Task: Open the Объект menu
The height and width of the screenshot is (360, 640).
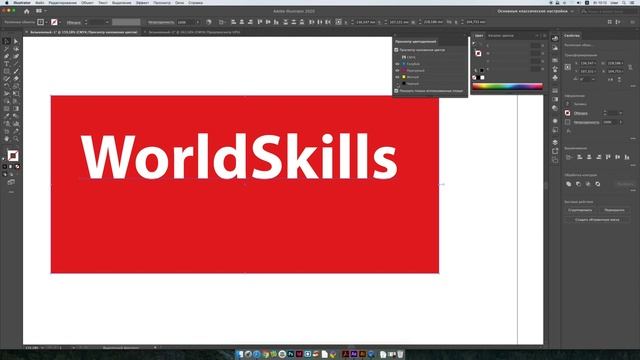Action: [x=87, y=2]
